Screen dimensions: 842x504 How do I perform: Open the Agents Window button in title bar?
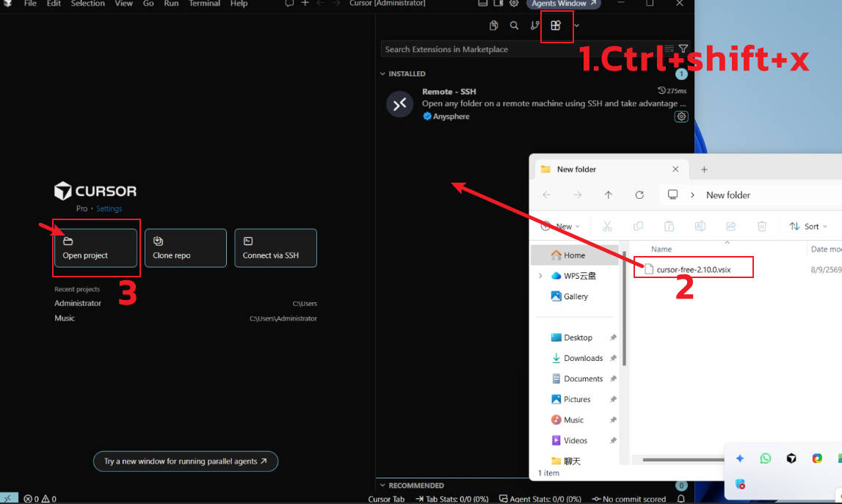point(564,3)
